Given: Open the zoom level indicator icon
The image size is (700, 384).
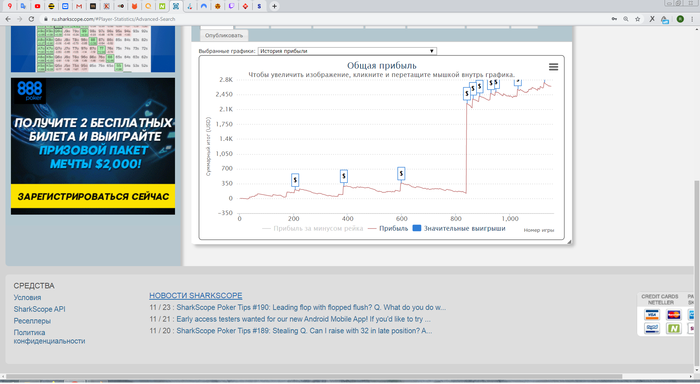Looking at the screenshot, I should [x=626, y=19].
